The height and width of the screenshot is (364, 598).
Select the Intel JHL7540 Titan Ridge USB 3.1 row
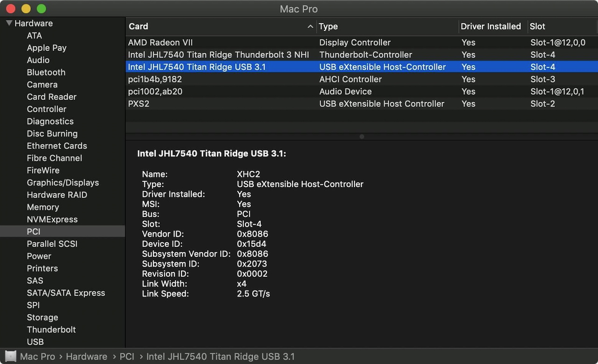click(362, 67)
